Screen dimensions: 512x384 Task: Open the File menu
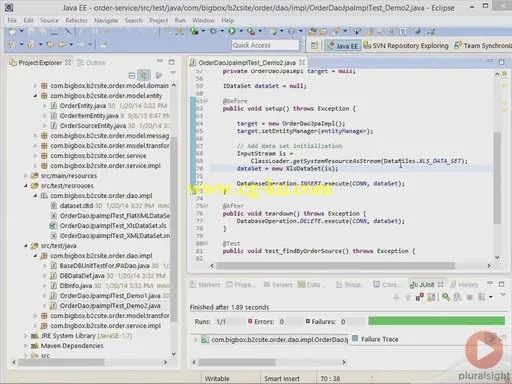pos(12,20)
